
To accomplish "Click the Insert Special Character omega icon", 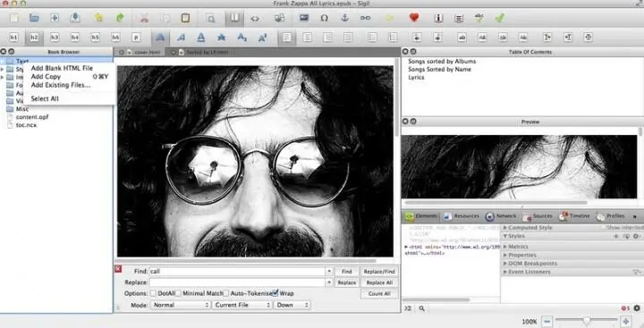I will tap(324, 18).
